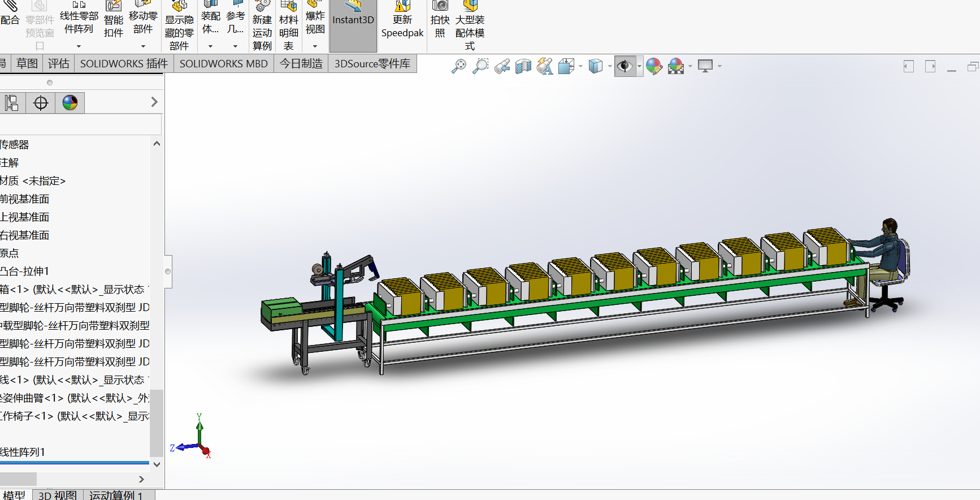Click 显示隐藏的零部件 tool
Viewport: 980px width, 500px height.
179,25
